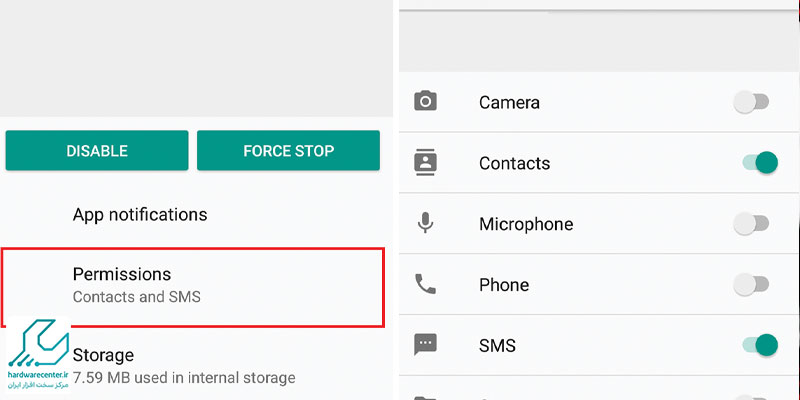Click the hardwarecenter.ir logo
Image resolution: width=800 pixels, height=400 pixels.
(x=38, y=355)
